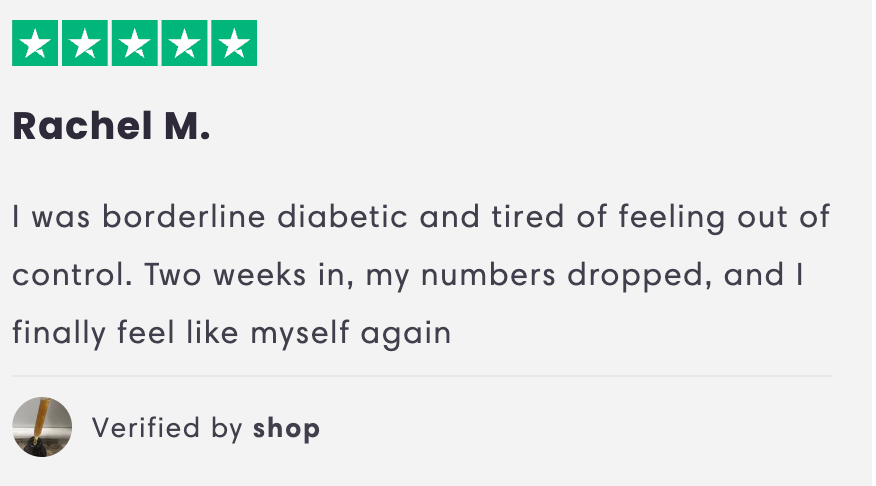Click the Verified by label
876x486 pixels.
coord(167,429)
